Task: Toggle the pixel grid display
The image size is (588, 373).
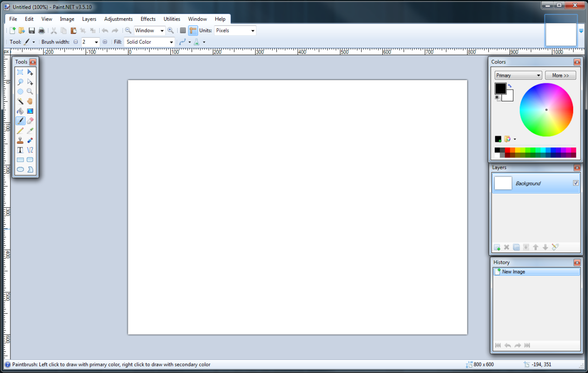Action: coord(183,30)
